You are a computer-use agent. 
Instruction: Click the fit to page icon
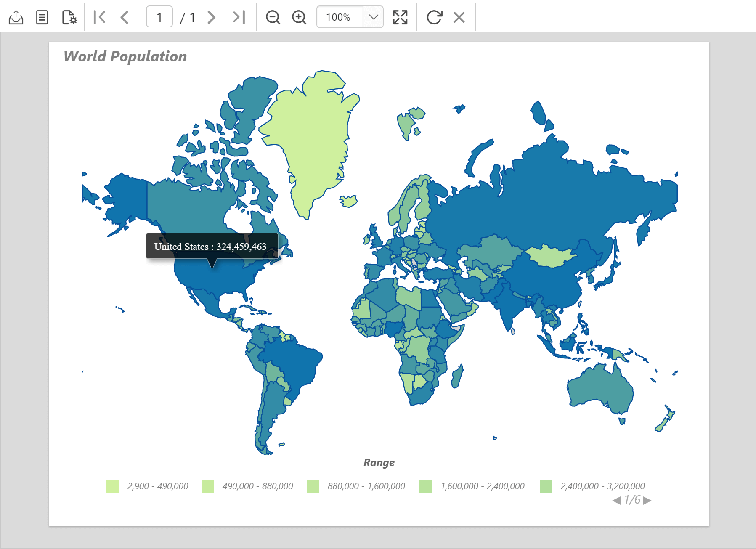[400, 17]
